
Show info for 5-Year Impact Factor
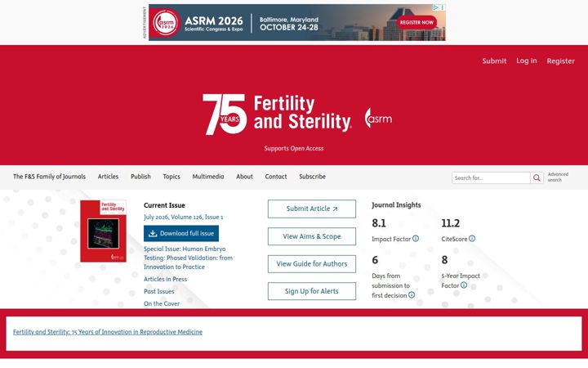(x=464, y=285)
